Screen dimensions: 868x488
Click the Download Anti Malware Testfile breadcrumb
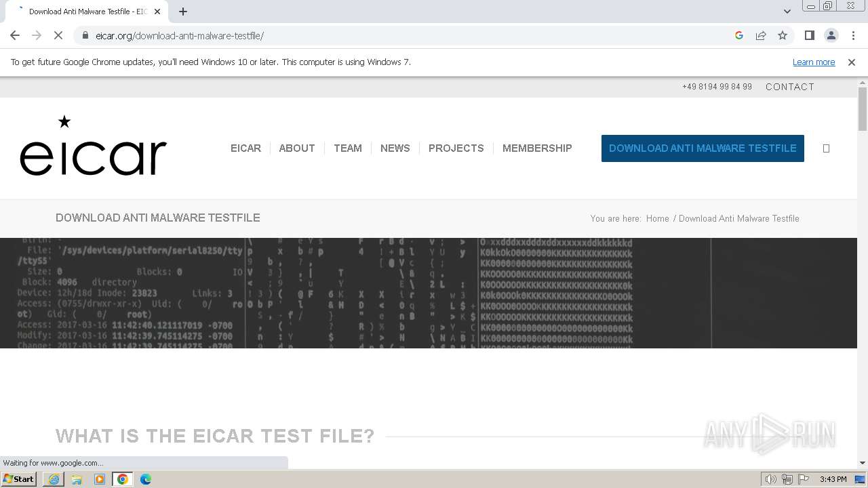pos(739,218)
